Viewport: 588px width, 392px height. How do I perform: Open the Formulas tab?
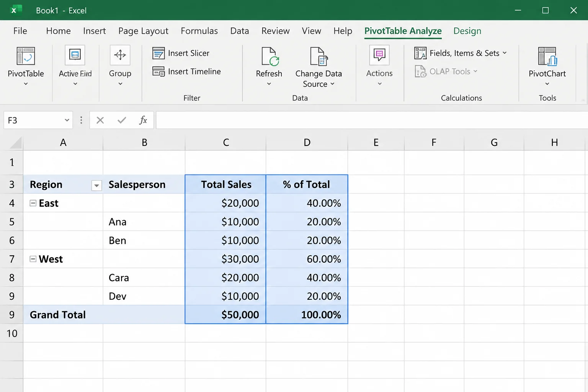point(199,31)
